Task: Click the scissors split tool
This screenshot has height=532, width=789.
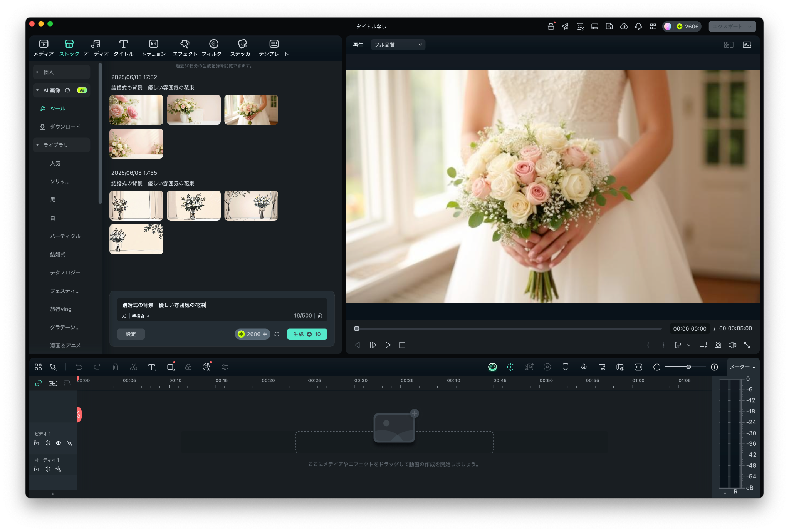Action: point(134,367)
